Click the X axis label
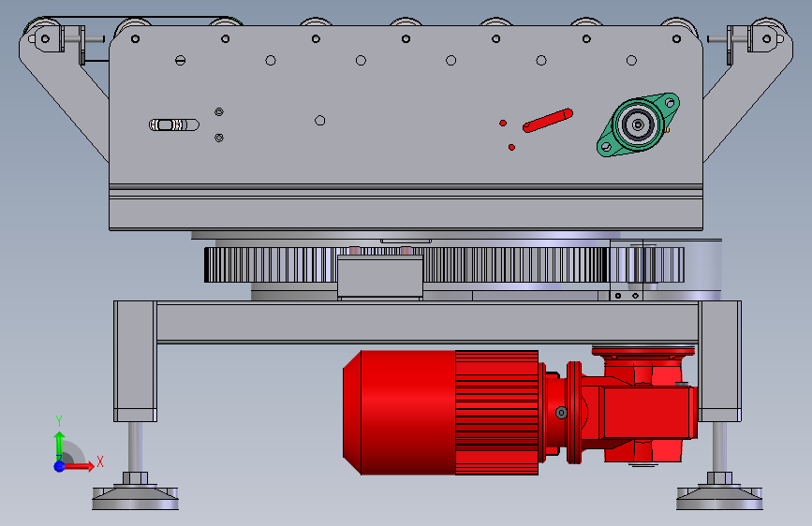 tap(100, 461)
